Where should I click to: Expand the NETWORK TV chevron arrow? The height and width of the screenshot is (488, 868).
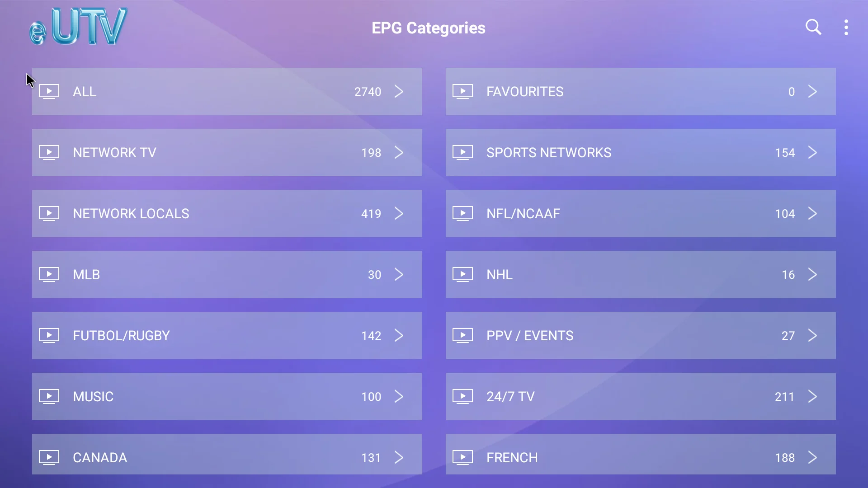click(399, 153)
